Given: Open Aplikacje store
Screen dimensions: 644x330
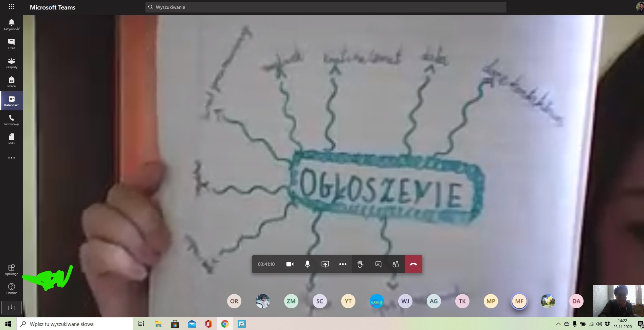Looking at the screenshot, I should pos(12,270).
